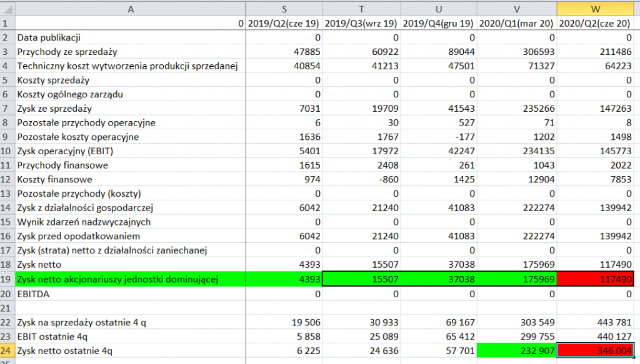This screenshot has height=364, width=640.
Task: Click red cell showing 346 004
Action: [596, 351]
